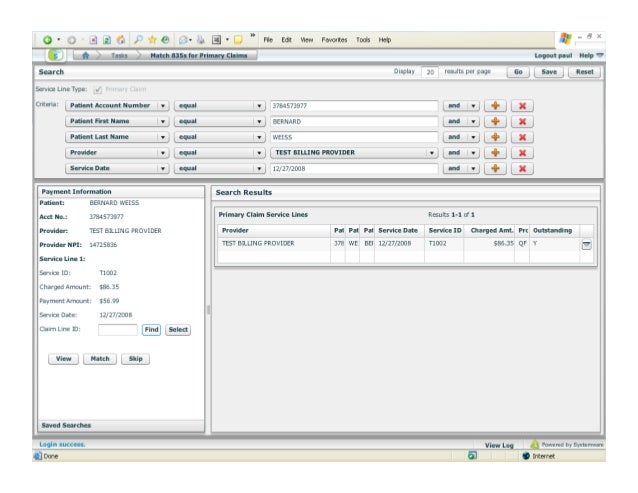The image size is (638, 493).
Task: Open the Tools menu
Action: pos(363,40)
